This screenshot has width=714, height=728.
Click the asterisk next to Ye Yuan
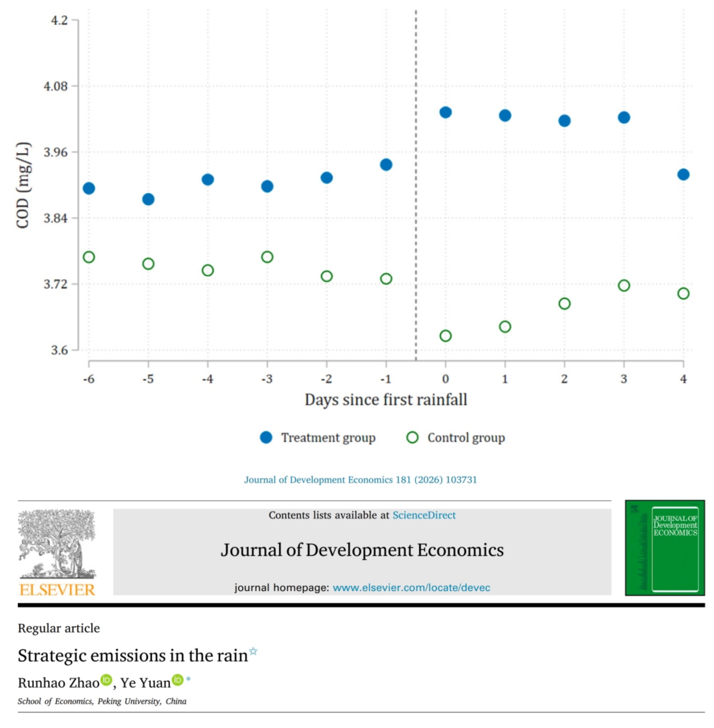(x=188, y=679)
